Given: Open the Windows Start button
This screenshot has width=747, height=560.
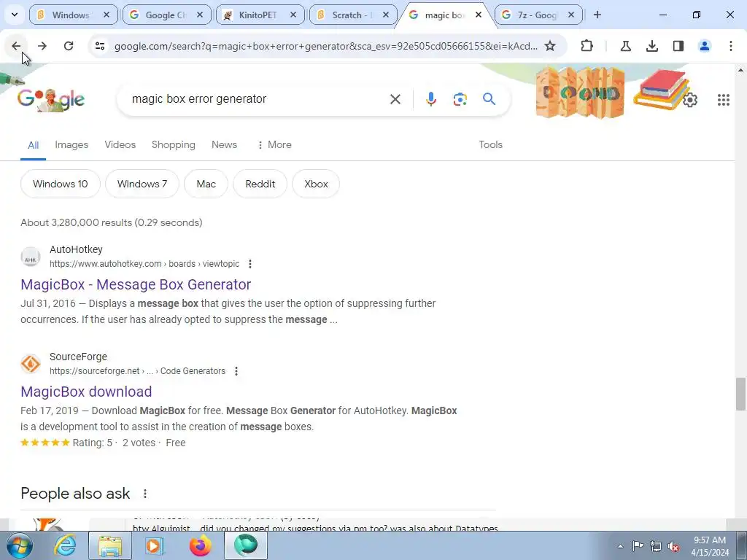Looking at the screenshot, I should coord(18,545).
